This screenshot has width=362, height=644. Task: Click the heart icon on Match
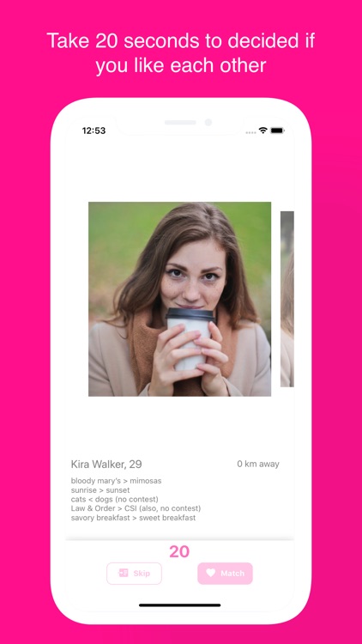pos(210,573)
